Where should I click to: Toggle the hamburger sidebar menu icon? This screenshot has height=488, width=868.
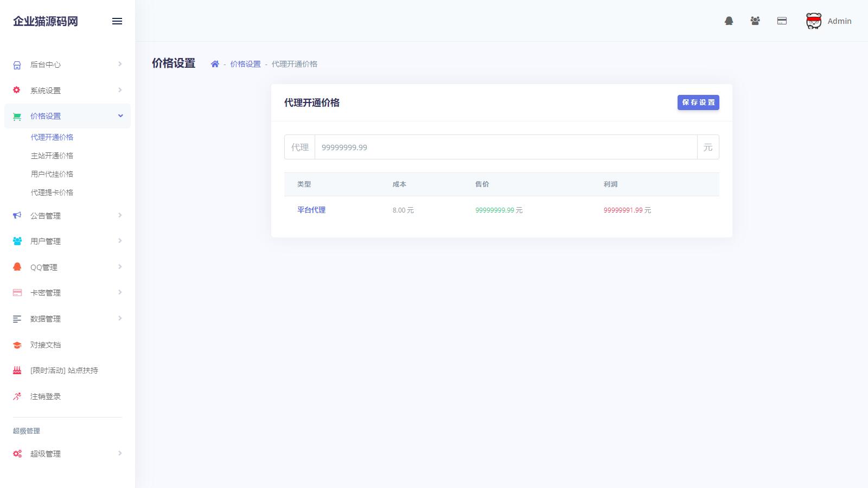coord(117,21)
